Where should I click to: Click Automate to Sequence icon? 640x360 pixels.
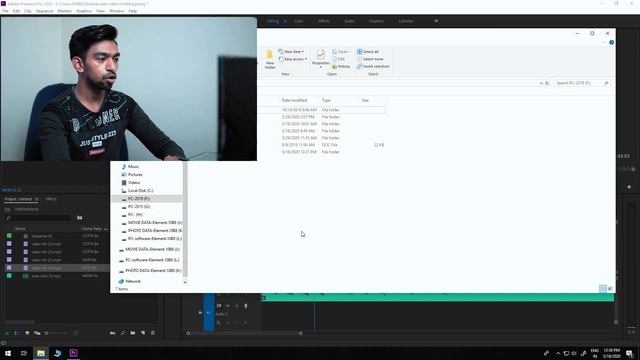tap(113, 333)
